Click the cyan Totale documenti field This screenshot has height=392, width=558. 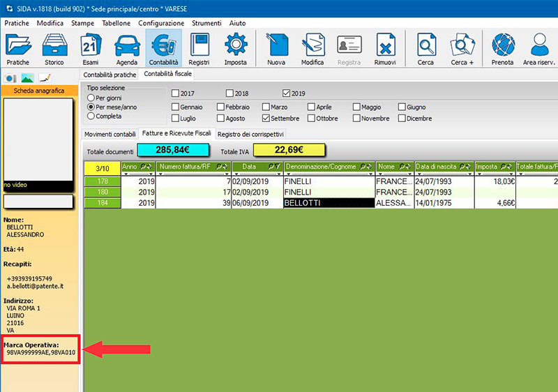pyautogui.click(x=173, y=150)
